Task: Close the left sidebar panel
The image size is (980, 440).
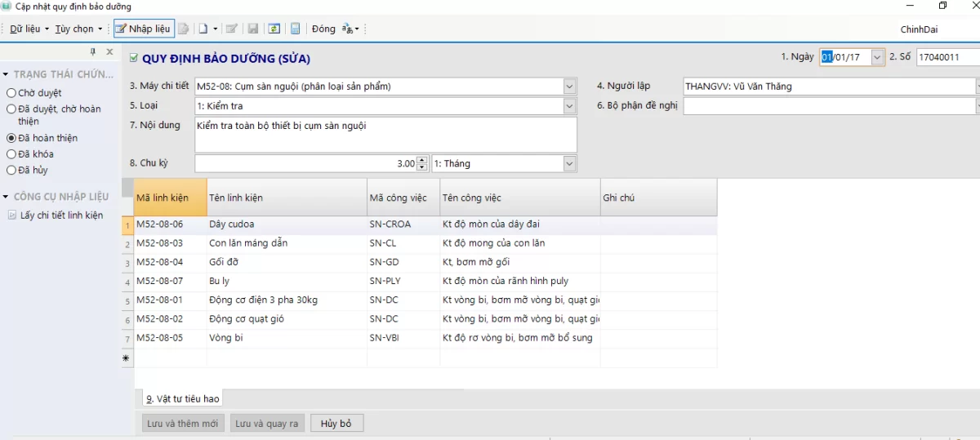Action: tap(109, 51)
